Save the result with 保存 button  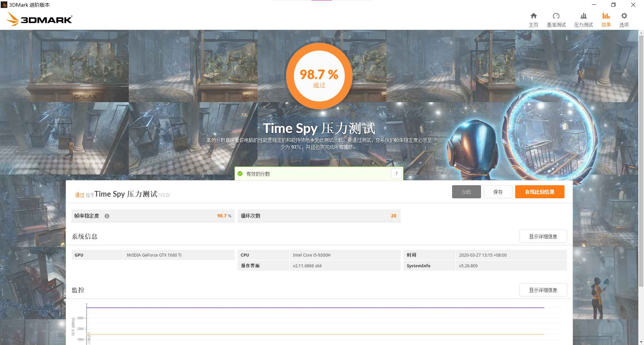(498, 192)
